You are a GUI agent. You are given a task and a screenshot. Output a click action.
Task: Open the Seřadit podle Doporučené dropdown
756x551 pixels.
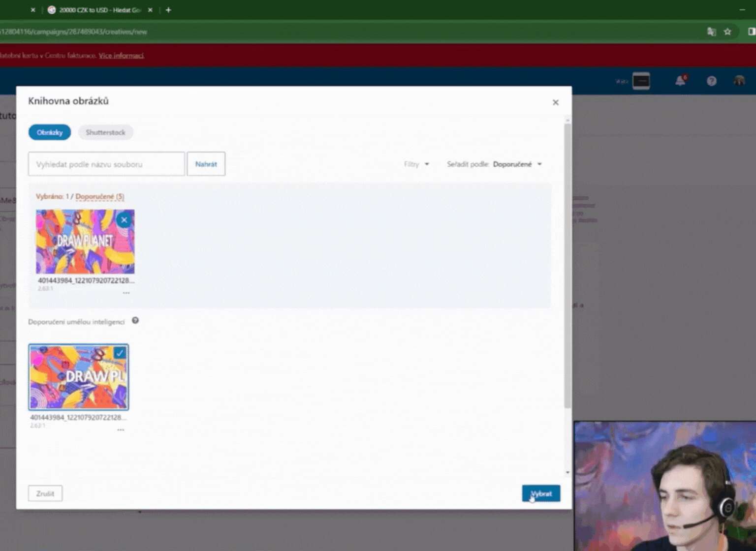pos(517,164)
